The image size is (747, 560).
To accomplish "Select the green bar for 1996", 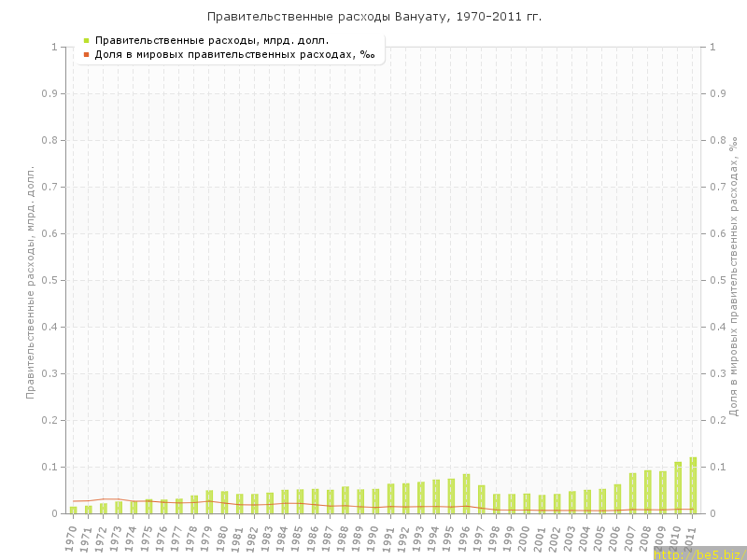I will [x=466, y=494].
